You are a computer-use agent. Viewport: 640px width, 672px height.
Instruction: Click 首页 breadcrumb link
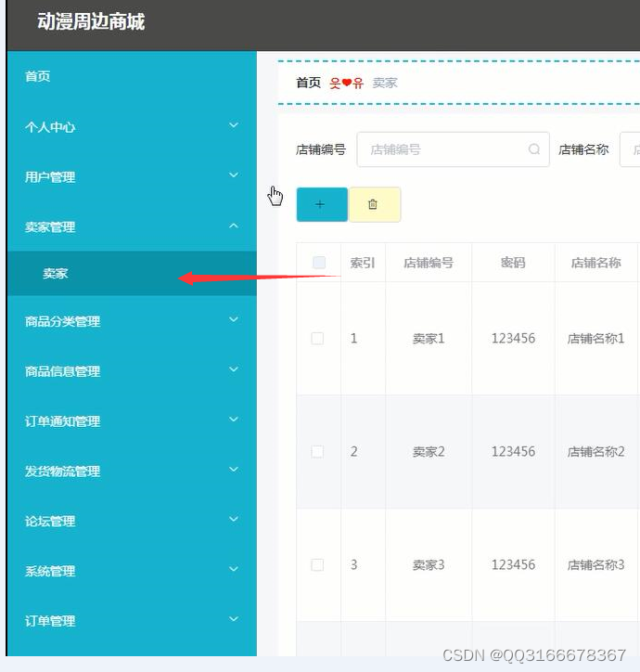(x=309, y=83)
